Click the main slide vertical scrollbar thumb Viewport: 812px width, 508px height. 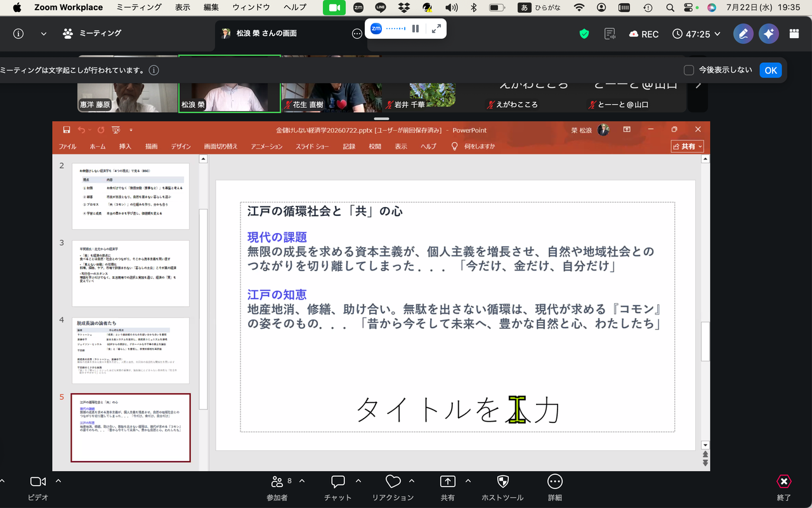705,341
